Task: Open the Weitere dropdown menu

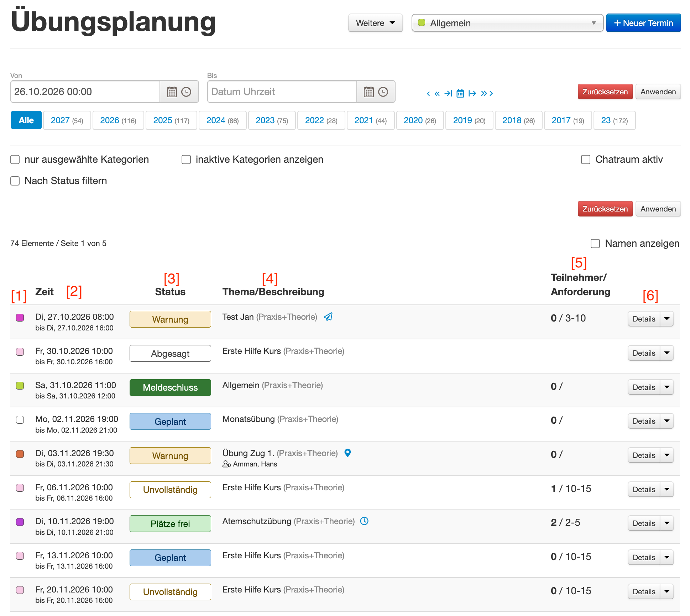Action: click(x=375, y=23)
